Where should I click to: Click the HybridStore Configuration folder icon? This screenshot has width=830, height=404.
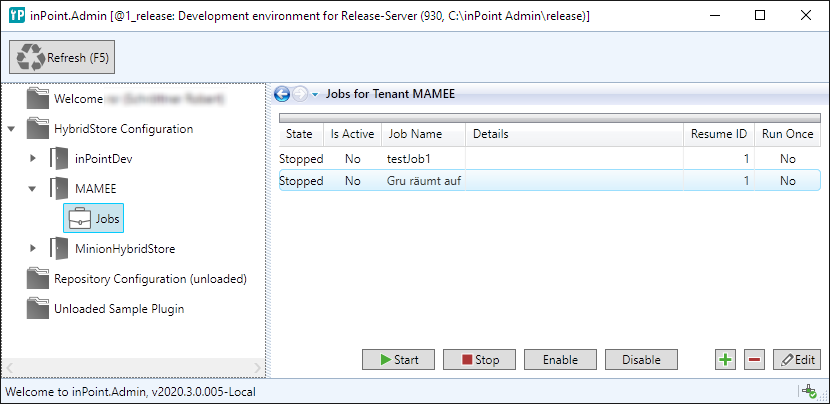[38, 129]
